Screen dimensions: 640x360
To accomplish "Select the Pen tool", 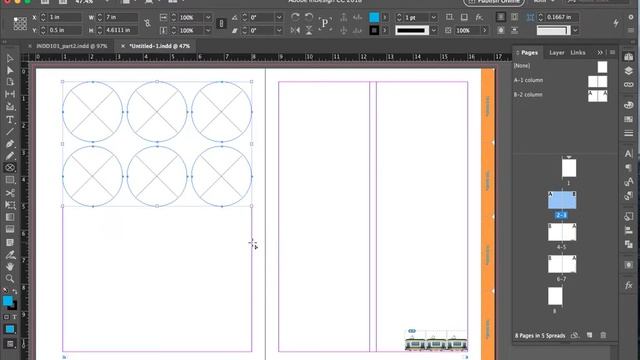I will [10, 144].
